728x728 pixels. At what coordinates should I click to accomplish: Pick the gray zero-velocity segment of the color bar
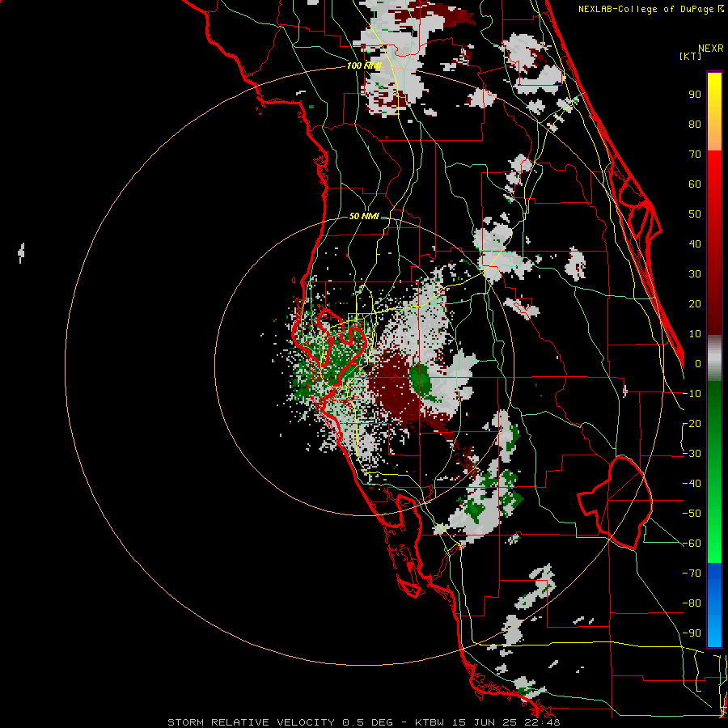714,358
